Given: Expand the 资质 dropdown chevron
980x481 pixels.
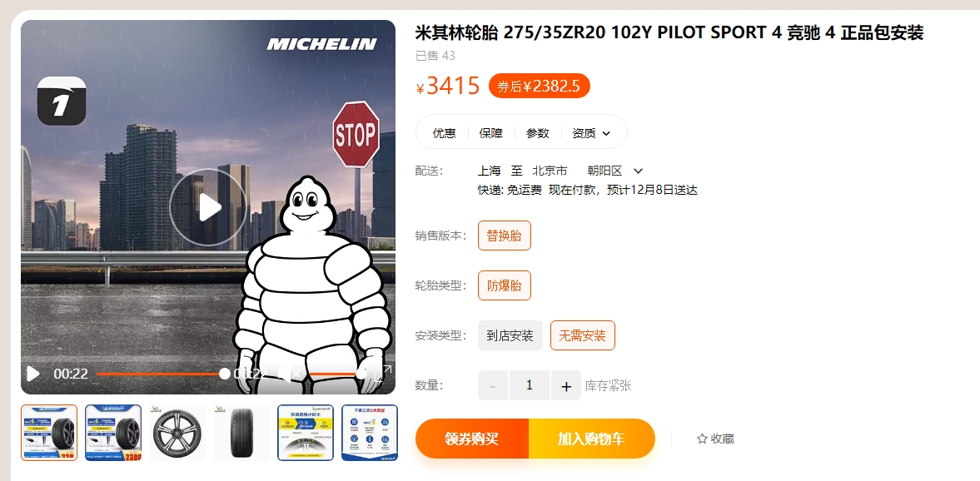Looking at the screenshot, I should (606, 133).
